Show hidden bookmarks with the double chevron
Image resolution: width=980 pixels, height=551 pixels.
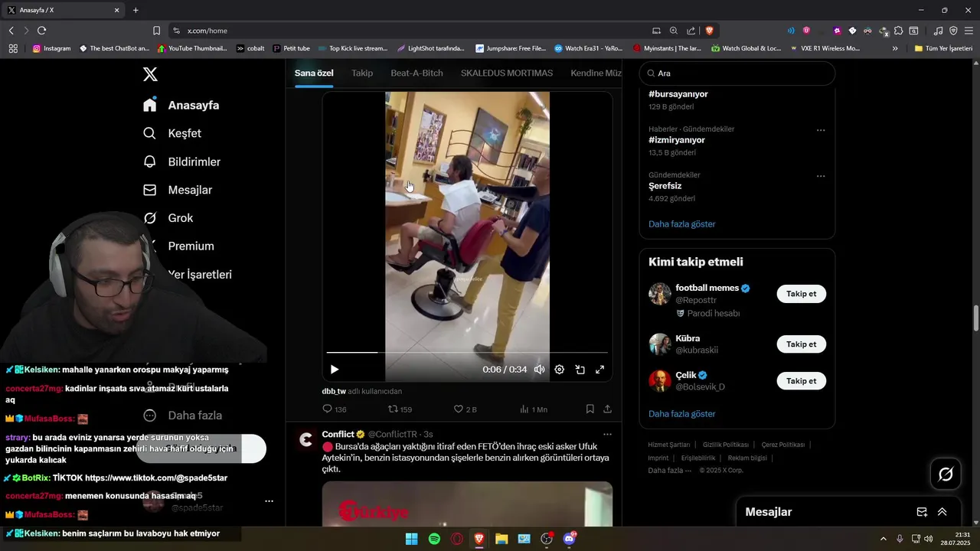click(895, 48)
